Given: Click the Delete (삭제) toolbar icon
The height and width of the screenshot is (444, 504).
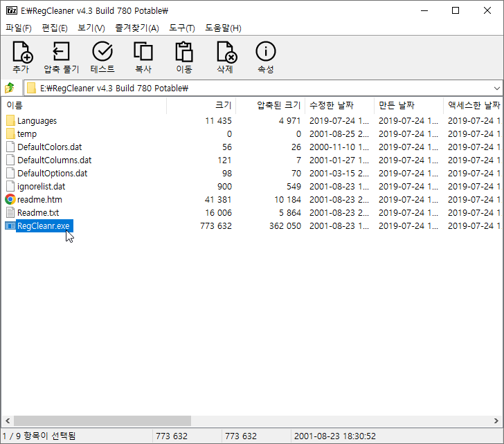Looking at the screenshot, I should pos(226,52).
